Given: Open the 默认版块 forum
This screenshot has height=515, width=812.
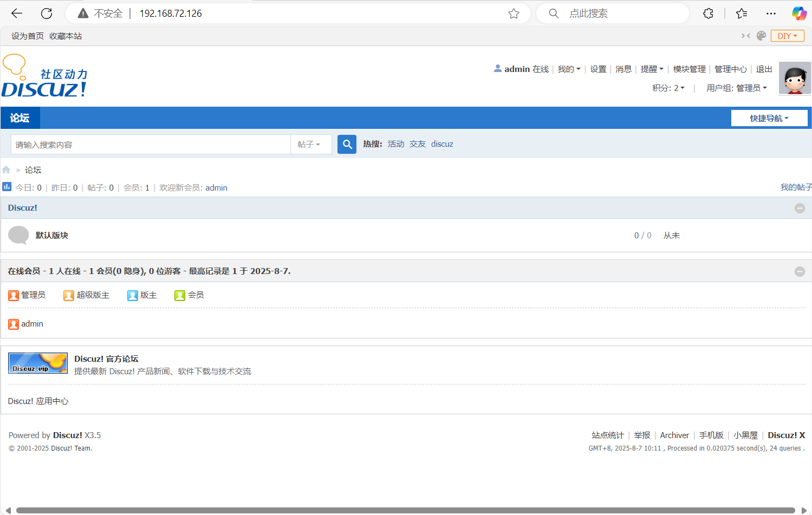Looking at the screenshot, I should 52,235.
